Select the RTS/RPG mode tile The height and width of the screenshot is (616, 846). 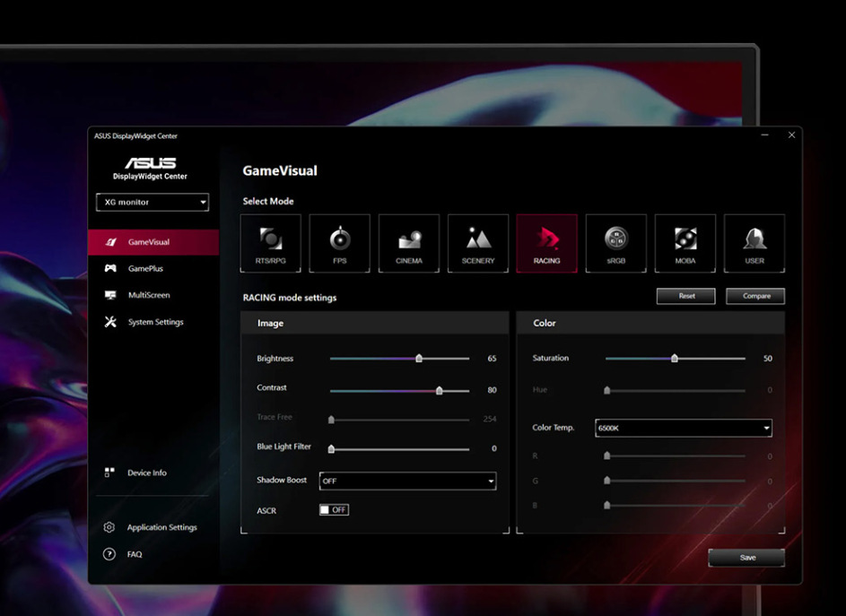click(270, 243)
